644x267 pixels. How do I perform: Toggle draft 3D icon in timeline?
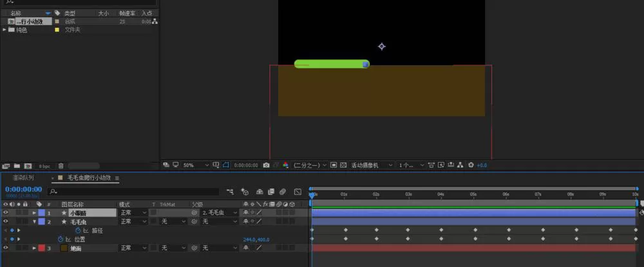pyautogui.click(x=245, y=192)
